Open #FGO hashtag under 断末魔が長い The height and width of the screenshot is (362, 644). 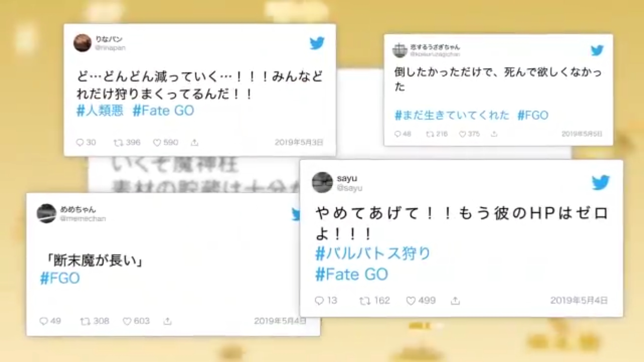60,278
